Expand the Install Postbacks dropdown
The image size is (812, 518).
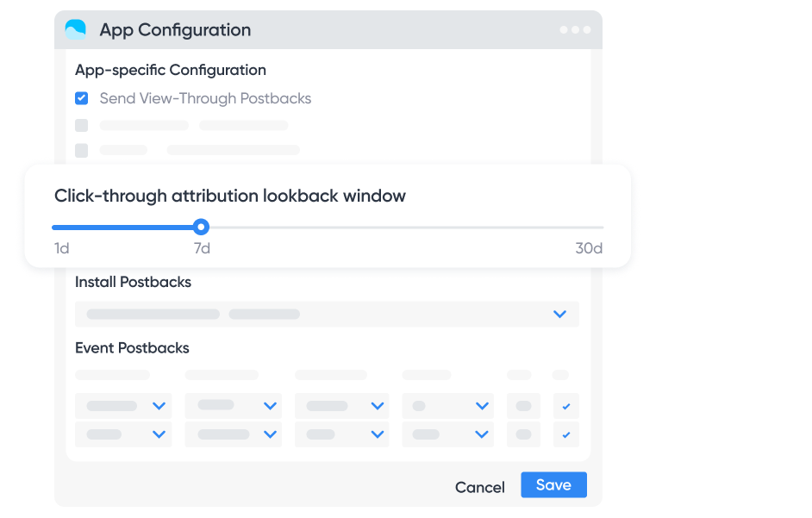click(x=327, y=314)
